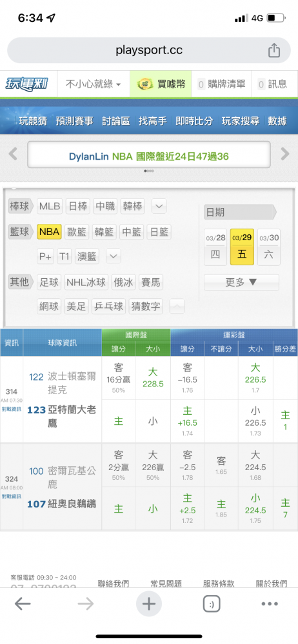Tap 常見問題 footer link
Image resolution: width=298 pixels, height=644 pixels.
[166, 583]
